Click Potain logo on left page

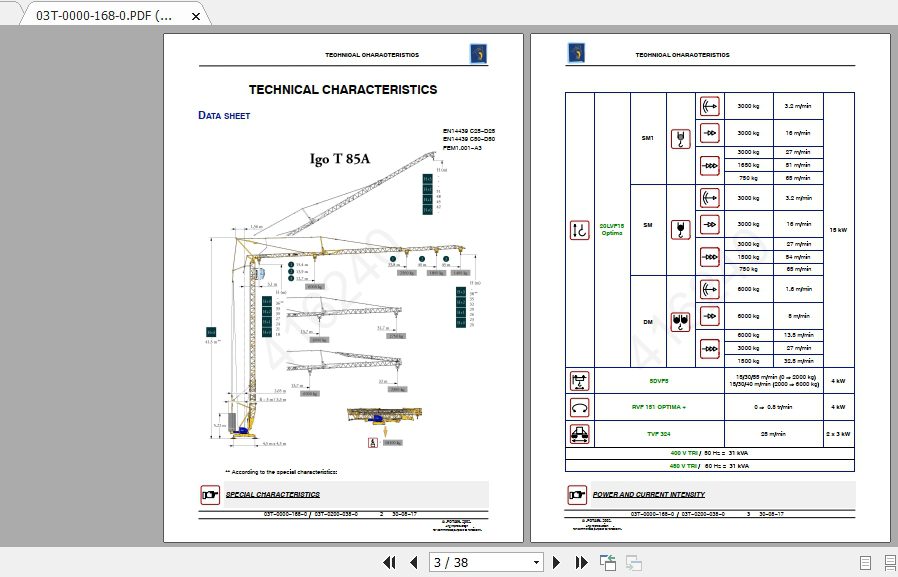(478, 54)
